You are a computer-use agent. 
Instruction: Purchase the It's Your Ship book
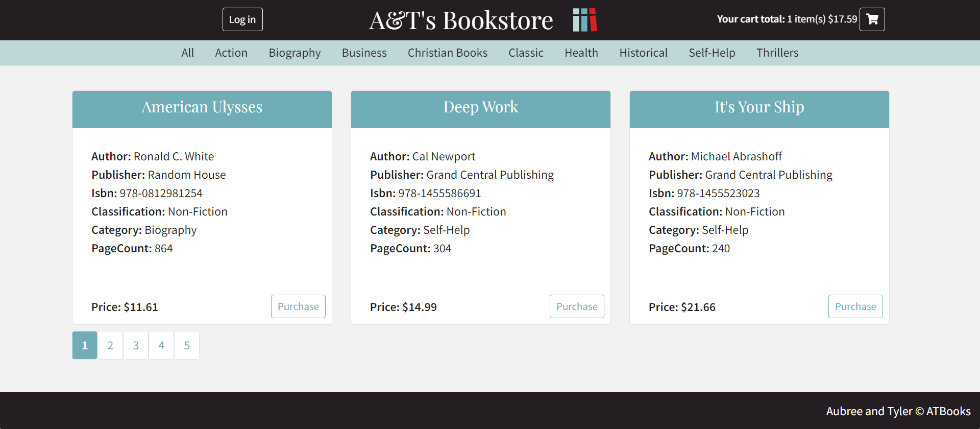pyautogui.click(x=855, y=306)
